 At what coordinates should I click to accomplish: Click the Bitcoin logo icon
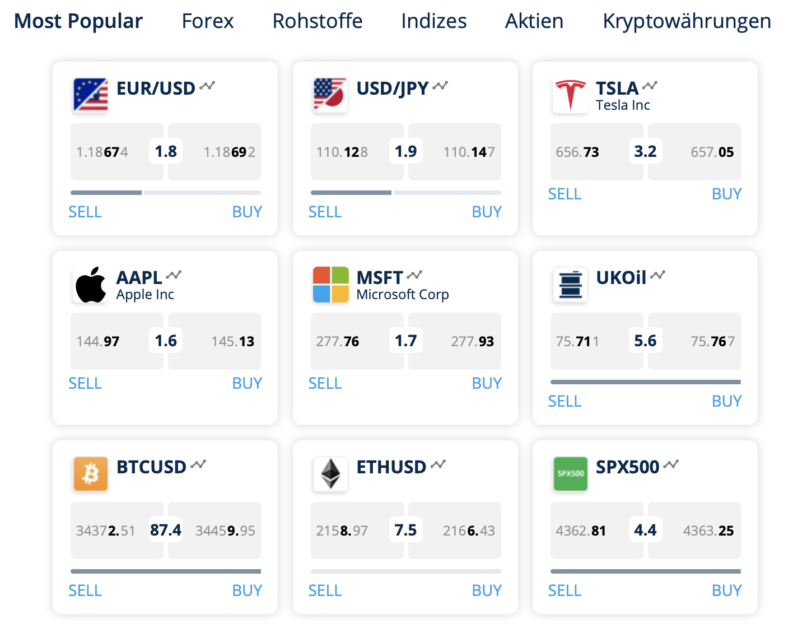pyautogui.click(x=90, y=474)
